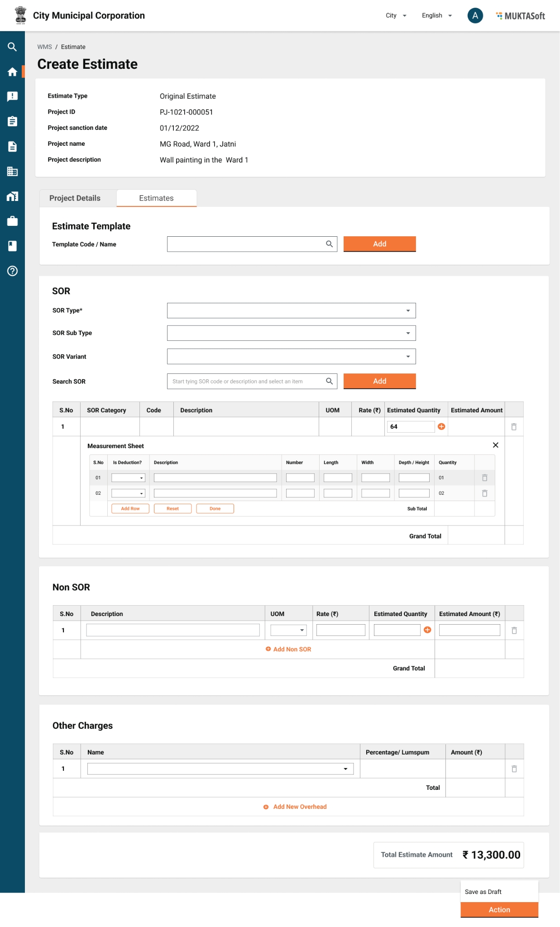The width and height of the screenshot is (560, 927).
Task: Click the search icon in Template Code field
Action: (x=329, y=244)
